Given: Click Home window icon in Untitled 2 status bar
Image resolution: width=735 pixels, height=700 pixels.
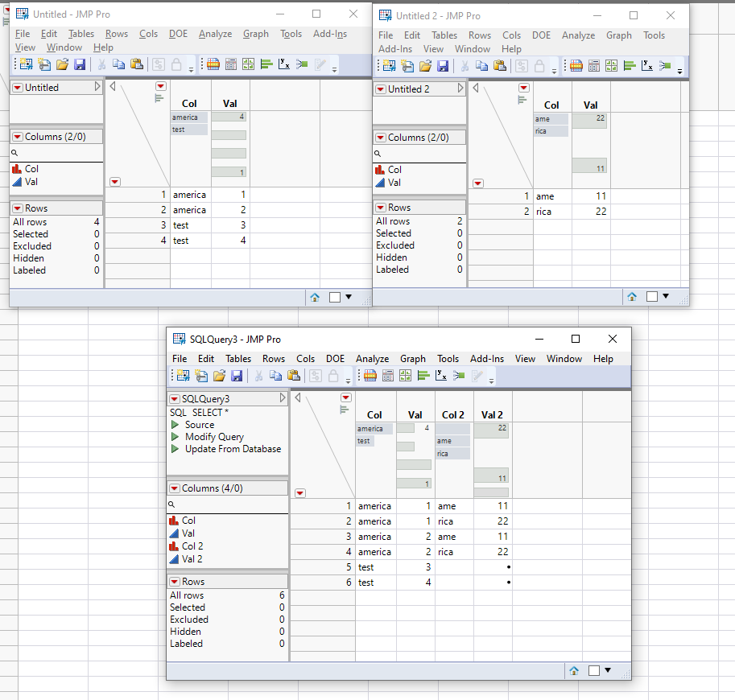Looking at the screenshot, I should (632, 296).
